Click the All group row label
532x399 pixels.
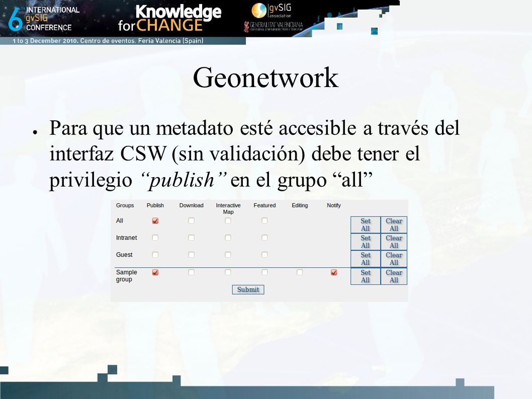(x=120, y=221)
